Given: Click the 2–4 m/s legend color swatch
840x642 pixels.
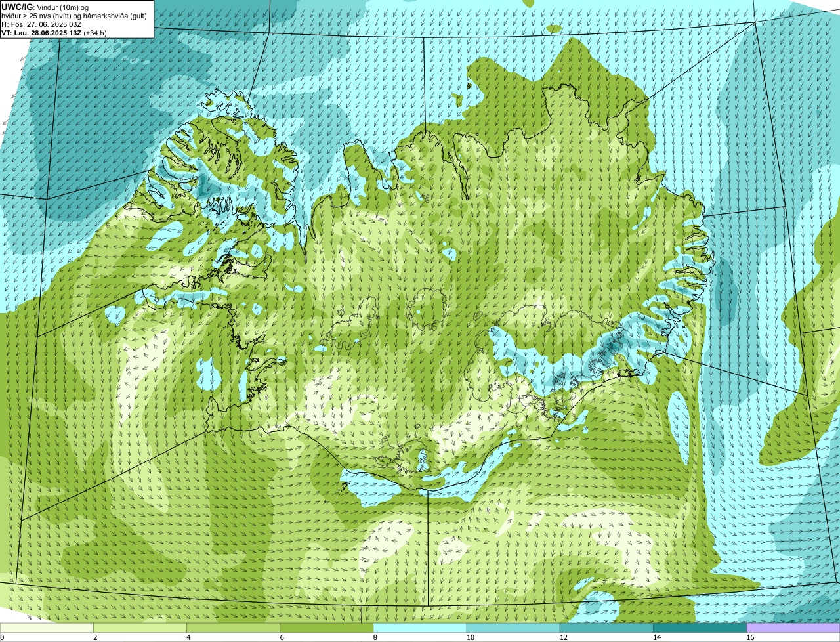Looking at the screenshot, I should [140, 628].
